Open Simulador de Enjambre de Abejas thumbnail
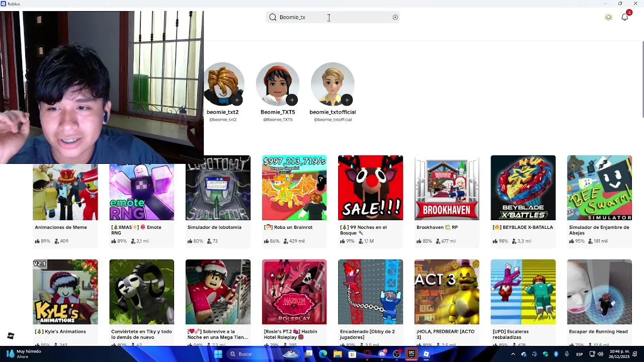Viewport: 644px width, 362px height. coord(599,188)
